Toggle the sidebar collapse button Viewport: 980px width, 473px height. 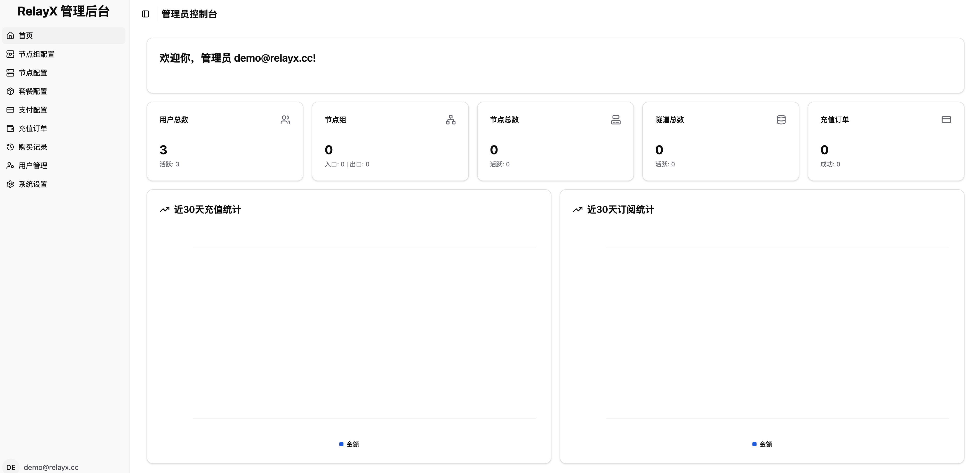[145, 14]
